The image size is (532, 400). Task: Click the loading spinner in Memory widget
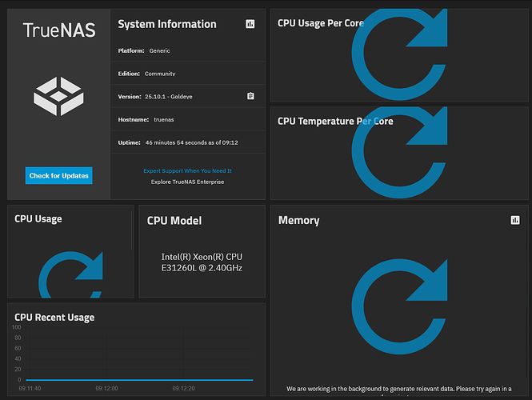tap(399, 306)
